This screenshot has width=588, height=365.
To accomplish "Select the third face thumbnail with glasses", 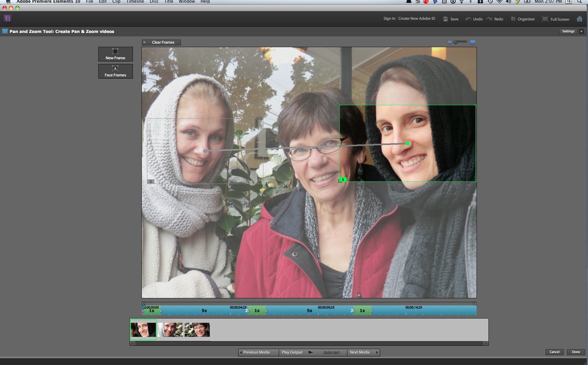I will click(x=197, y=330).
